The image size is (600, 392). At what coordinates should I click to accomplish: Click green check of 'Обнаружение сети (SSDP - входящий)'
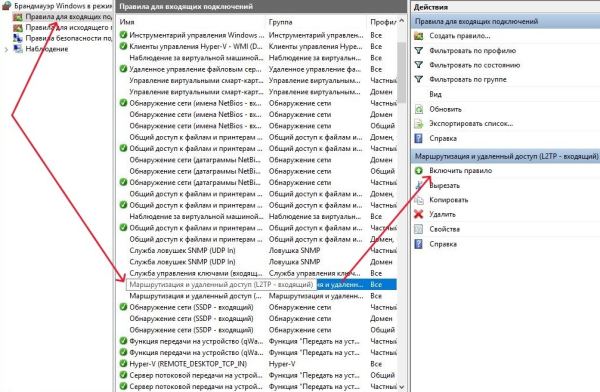coord(123,307)
